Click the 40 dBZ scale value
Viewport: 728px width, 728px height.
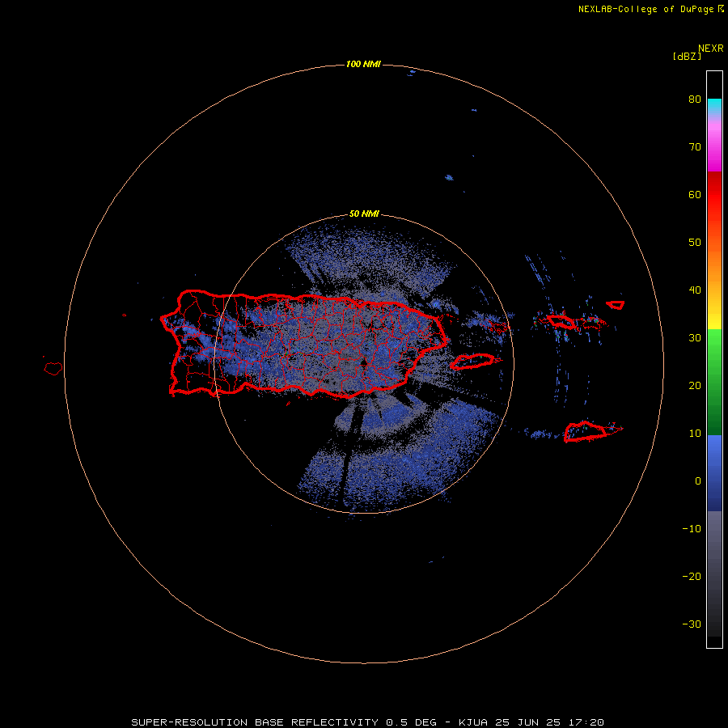pyautogui.click(x=695, y=290)
